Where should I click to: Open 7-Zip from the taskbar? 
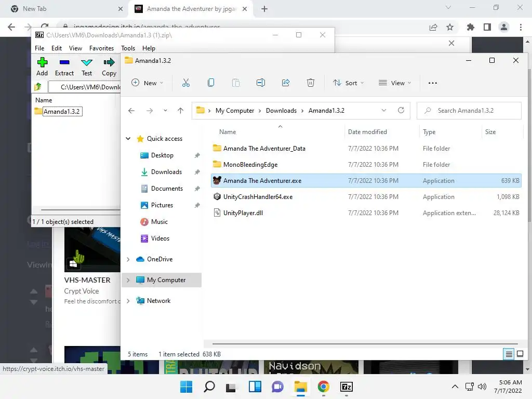pos(347,387)
